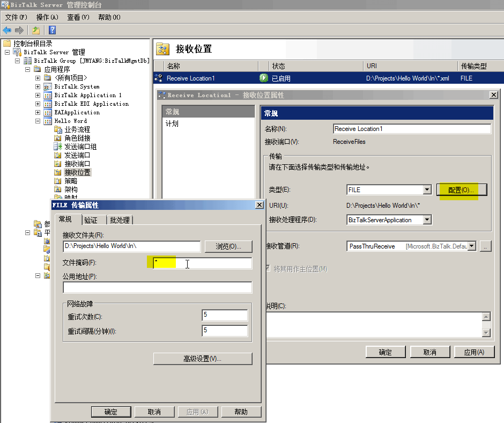Select the Hello Word application icon
This screenshot has width=504, height=423.
[48, 121]
